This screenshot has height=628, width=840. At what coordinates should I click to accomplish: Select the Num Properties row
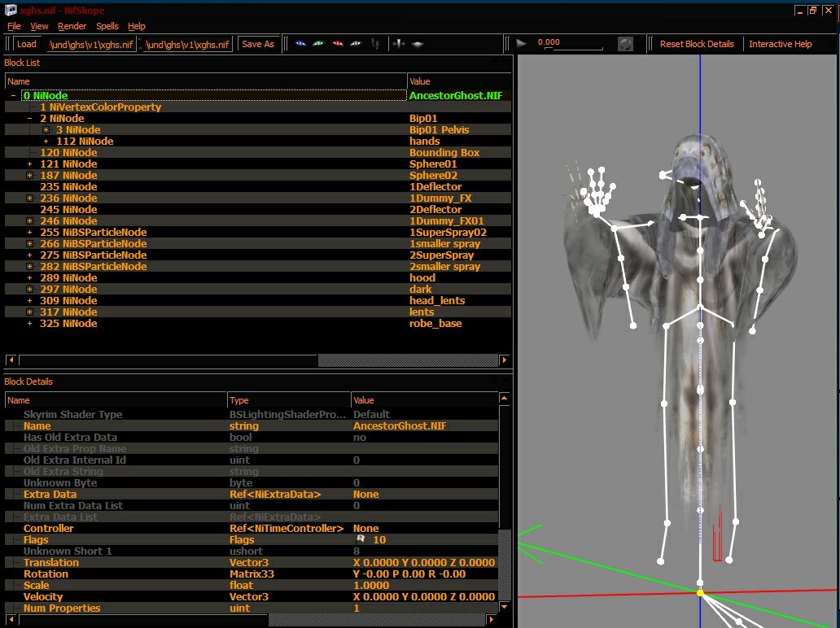(252, 608)
